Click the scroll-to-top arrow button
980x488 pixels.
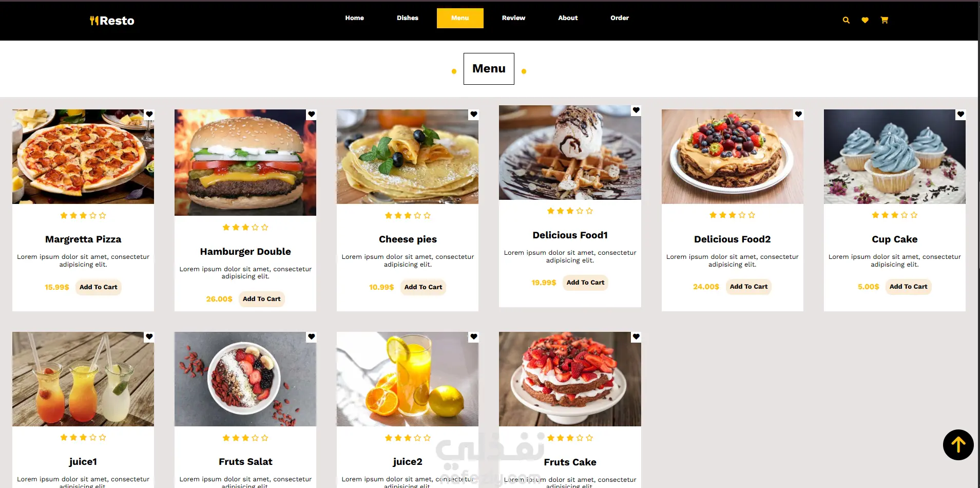coord(958,445)
